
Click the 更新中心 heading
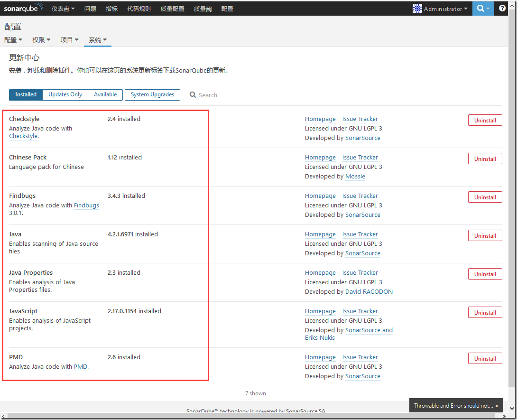[x=24, y=58]
